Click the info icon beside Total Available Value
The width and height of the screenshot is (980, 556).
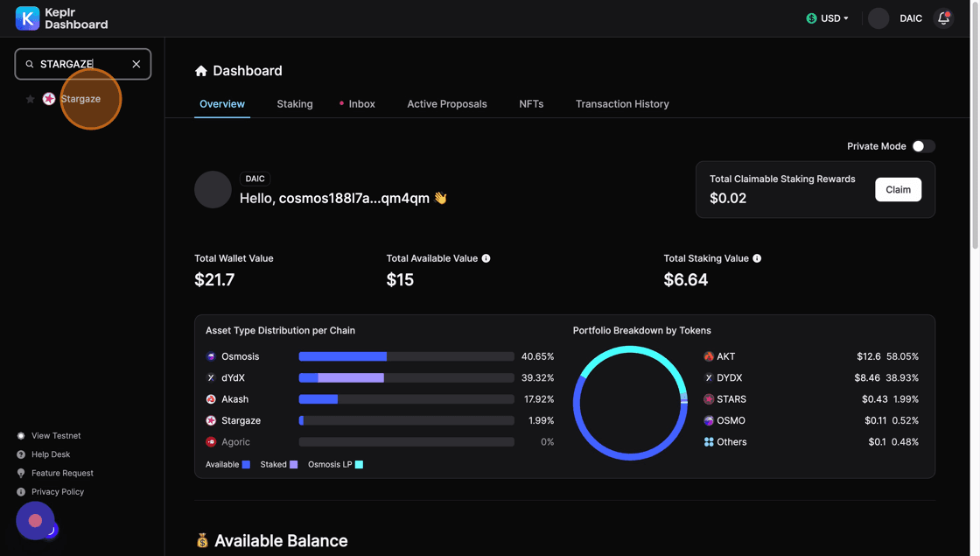[x=486, y=258]
